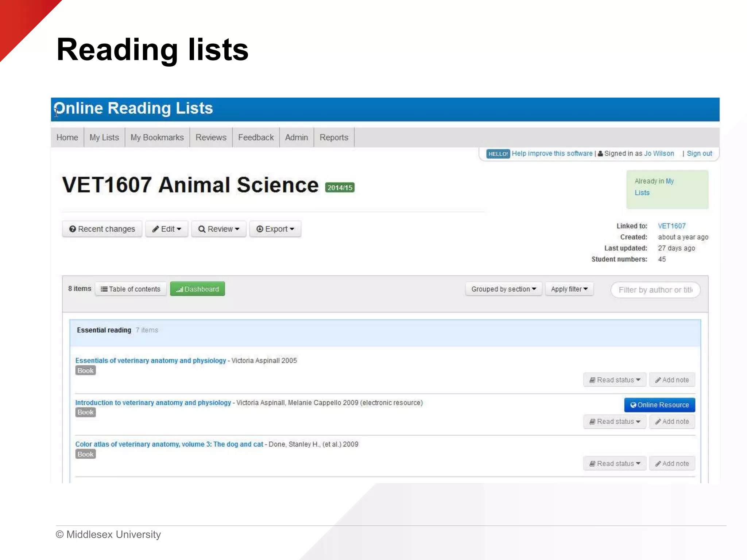
Task: Add note to Color atlas of veterinary anatomy
Action: click(672, 464)
